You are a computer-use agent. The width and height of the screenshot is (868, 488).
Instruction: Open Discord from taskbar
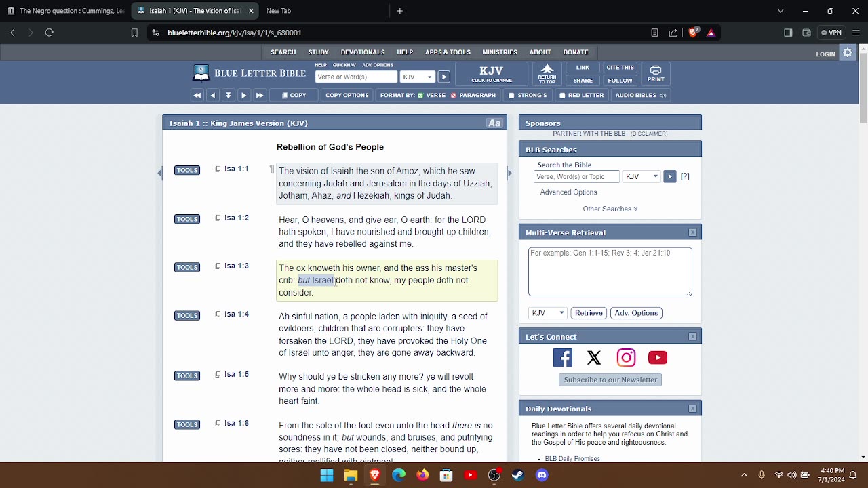542,475
